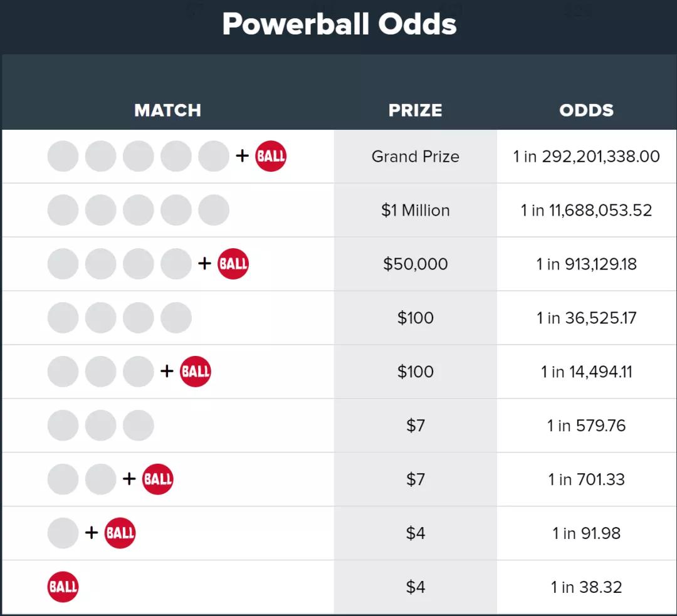Click first gray ball in Grand Prize row
Screen dimensions: 677x616
click(x=63, y=156)
